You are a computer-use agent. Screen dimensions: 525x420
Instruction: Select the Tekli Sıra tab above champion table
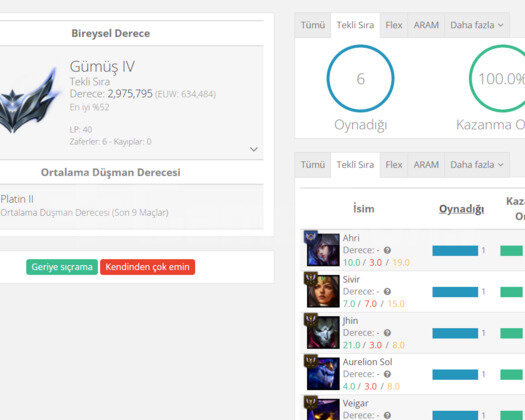[x=355, y=165]
